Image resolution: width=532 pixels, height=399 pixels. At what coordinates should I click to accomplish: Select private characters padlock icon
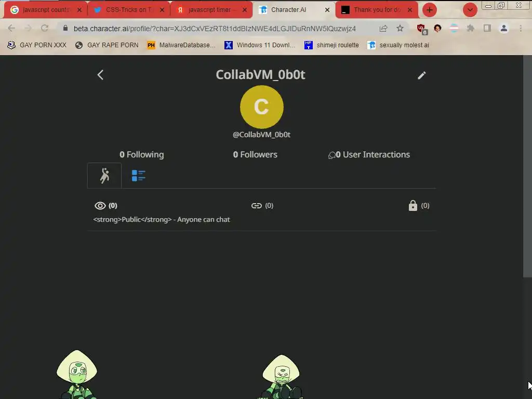pyautogui.click(x=413, y=206)
